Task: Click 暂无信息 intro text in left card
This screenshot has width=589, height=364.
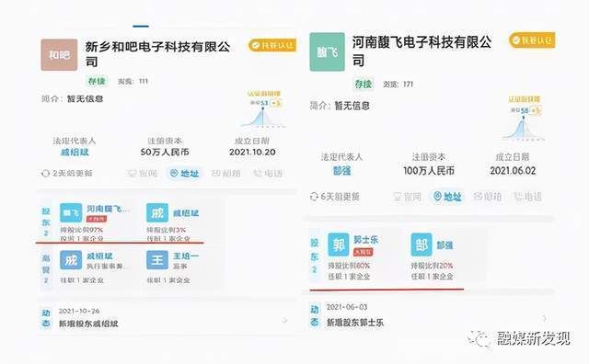Action: click(x=85, y=98)
